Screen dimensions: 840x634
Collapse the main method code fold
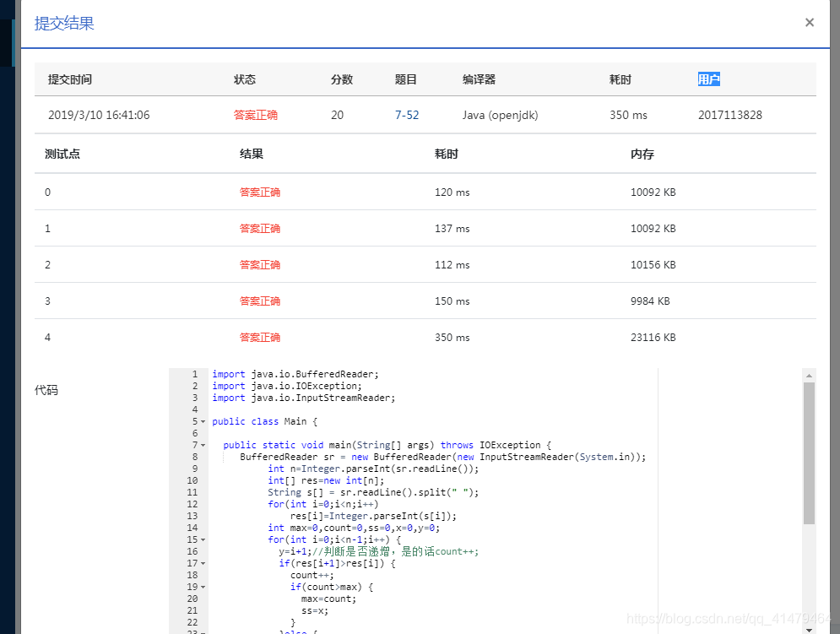(x=201, y=445)
